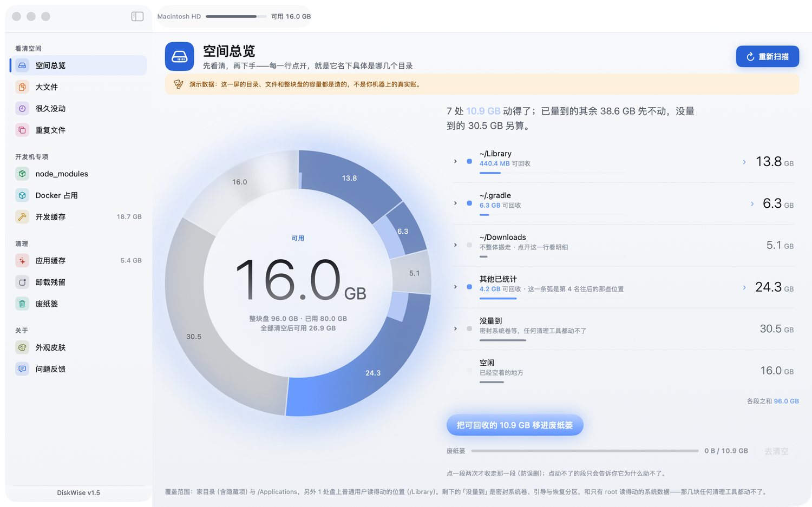Click the 重新扫描 rescan button
The height and width of the screenshot is (507, 812).
(768, 56)
